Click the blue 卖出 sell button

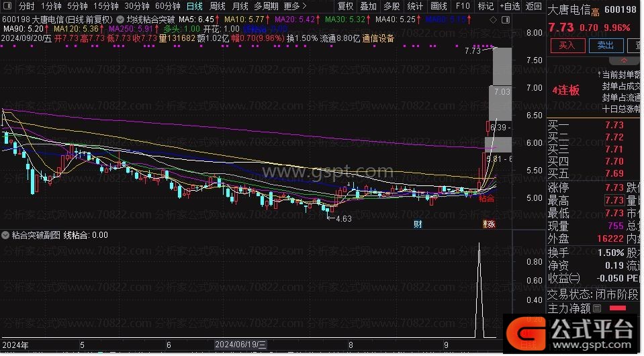[606, 45]
